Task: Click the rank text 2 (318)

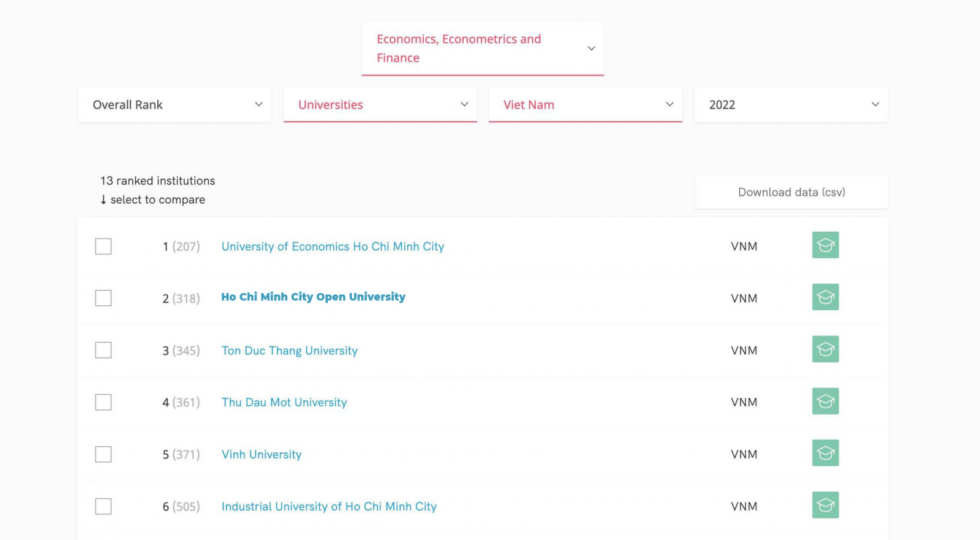Action: 181,299
